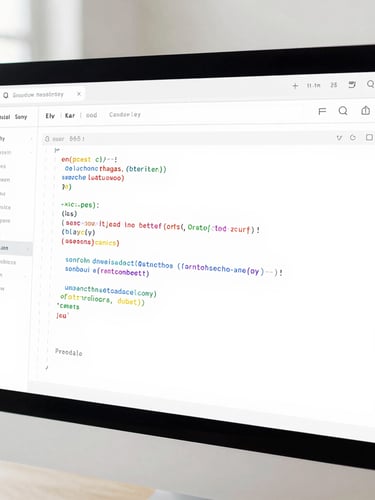Select the highlighted sidebar row
375x500 pixels.
15,248
